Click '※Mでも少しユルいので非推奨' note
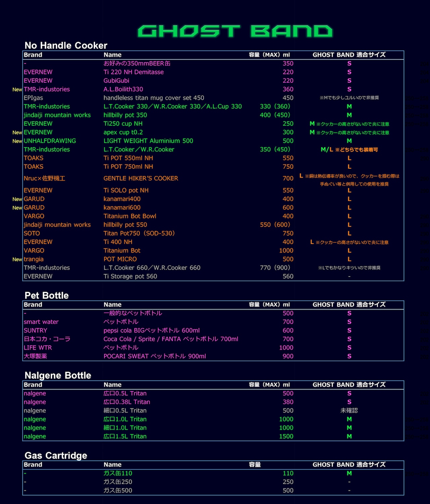 point(349,98)
